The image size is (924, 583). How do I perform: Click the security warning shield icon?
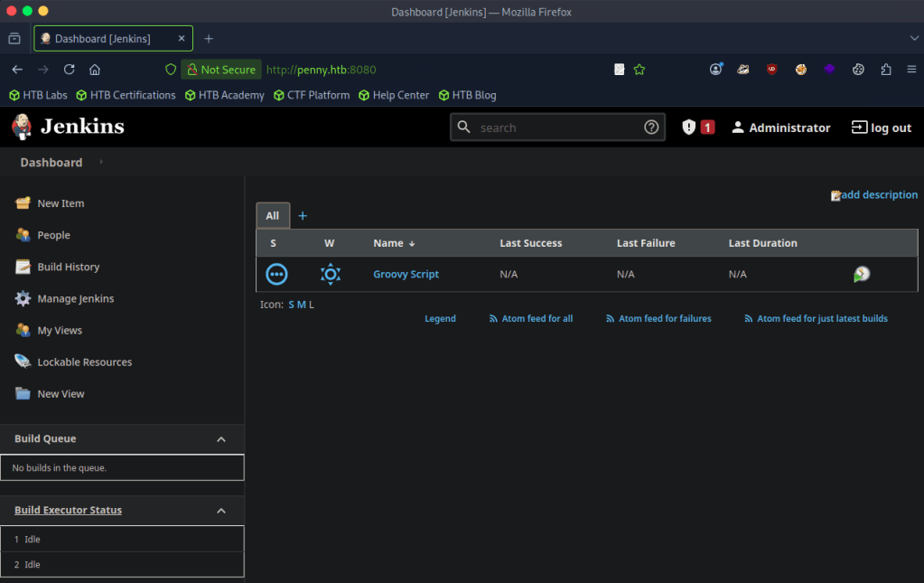click(x=689, y=127)
